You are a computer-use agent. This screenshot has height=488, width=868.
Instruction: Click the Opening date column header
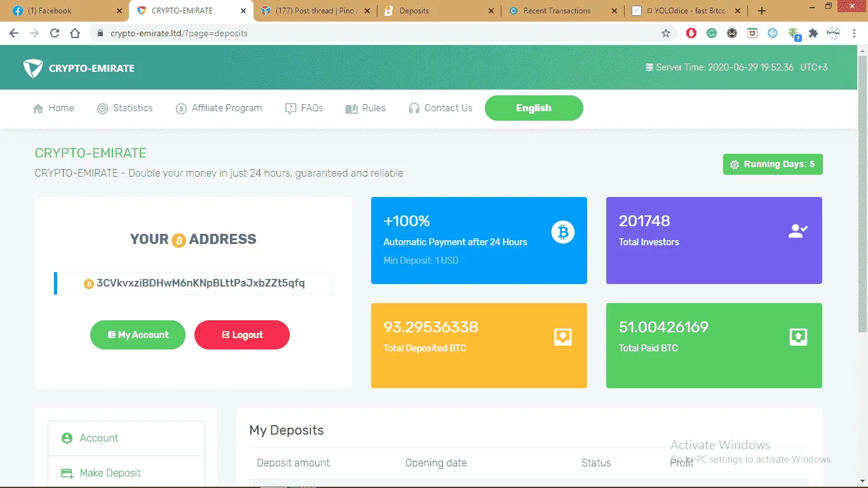pyautogui.click(x=436, y=463)
